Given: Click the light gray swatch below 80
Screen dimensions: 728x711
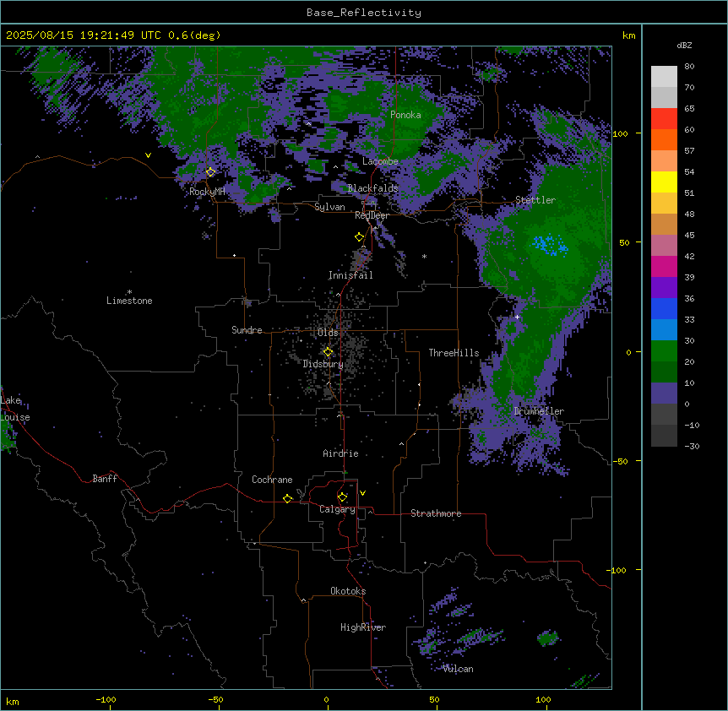Looking at the screenshot, I should pyautogui.click(x=664, y=77).
